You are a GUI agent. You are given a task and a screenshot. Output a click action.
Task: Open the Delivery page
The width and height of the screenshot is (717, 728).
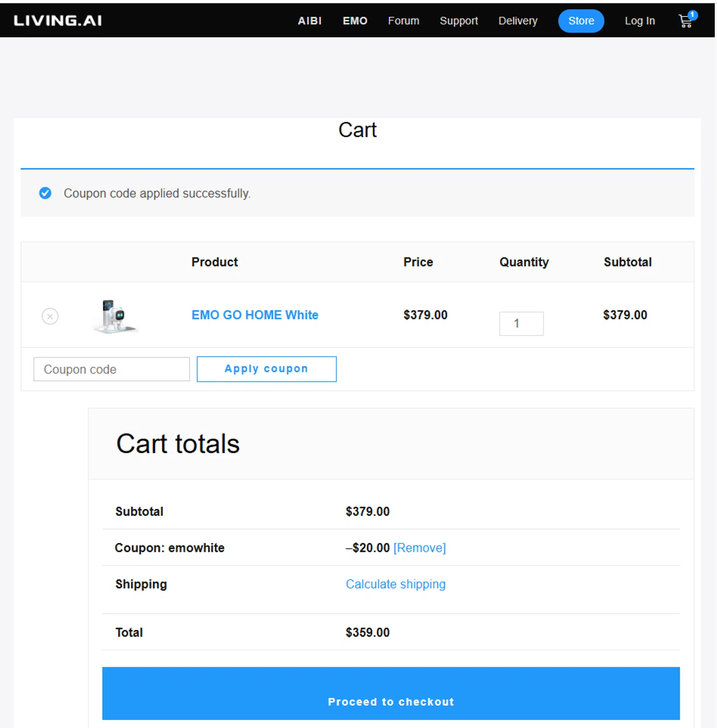518,21
